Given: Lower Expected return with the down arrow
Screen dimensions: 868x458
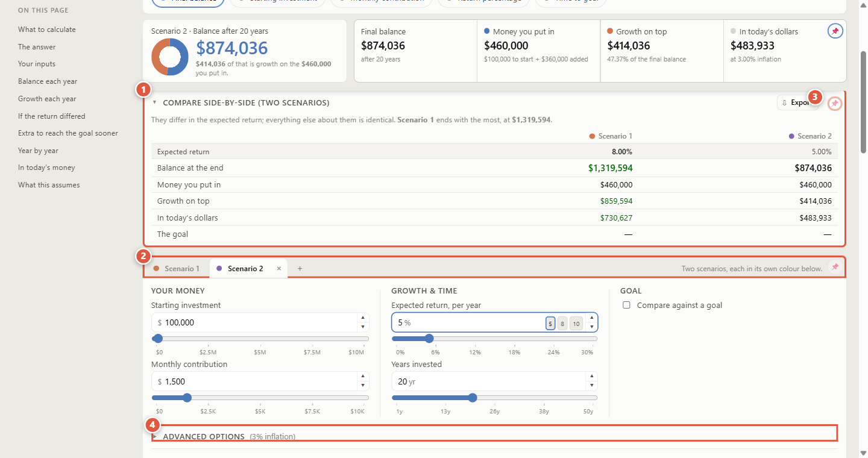Looking at the screenshot, I should [x=591, y=327].
